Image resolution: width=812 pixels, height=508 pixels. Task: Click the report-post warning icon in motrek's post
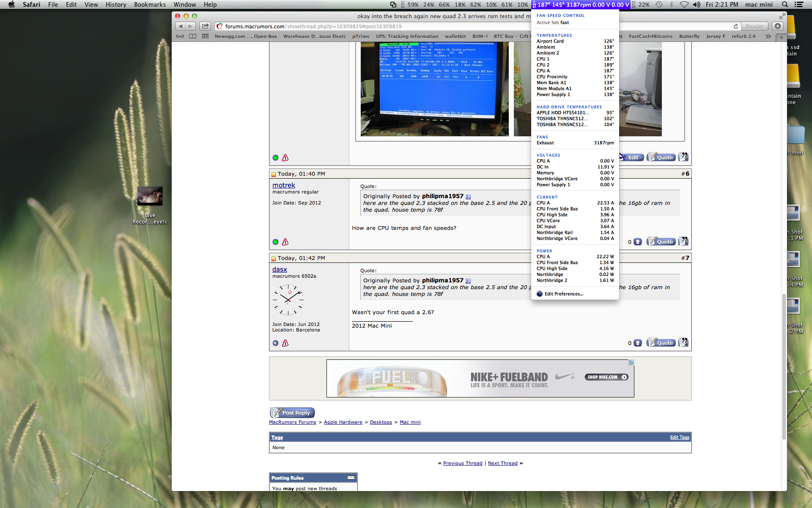point(285,242)
